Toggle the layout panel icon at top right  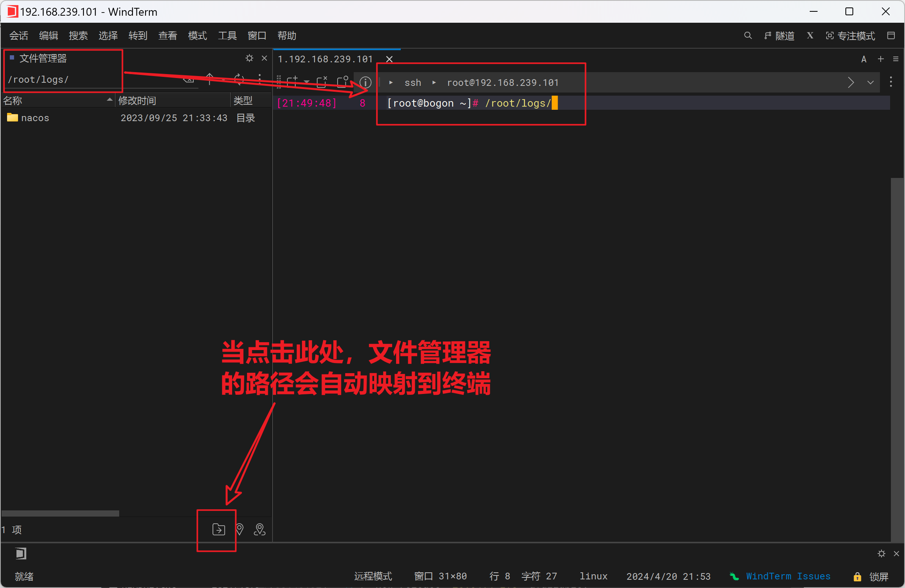click(891, 36)
